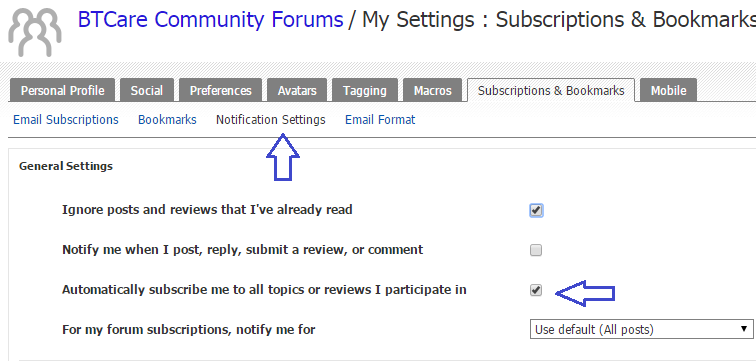Toggle Ignore posts already read checkbox
Image resolution: width=756 pixels, height=361 pixels.
tap(536, 210)
